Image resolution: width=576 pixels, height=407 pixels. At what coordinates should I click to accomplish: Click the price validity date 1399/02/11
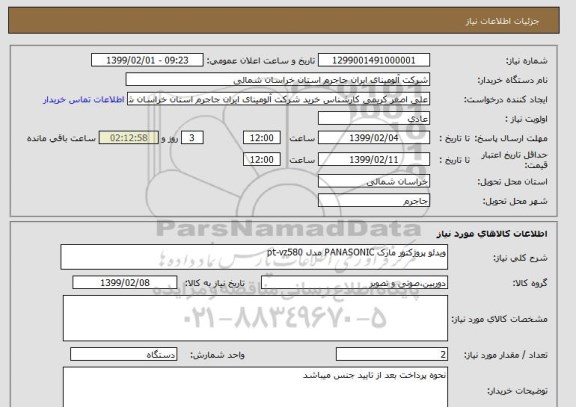374,160
